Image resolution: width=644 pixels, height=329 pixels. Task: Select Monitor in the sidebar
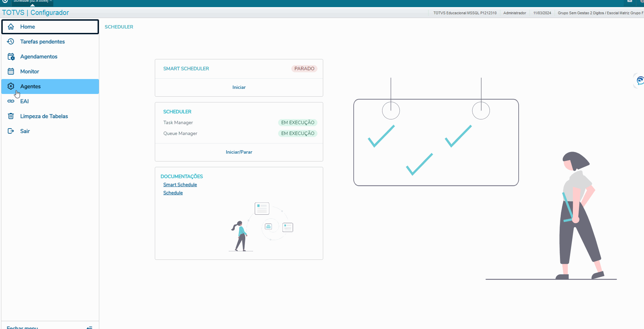50,72
